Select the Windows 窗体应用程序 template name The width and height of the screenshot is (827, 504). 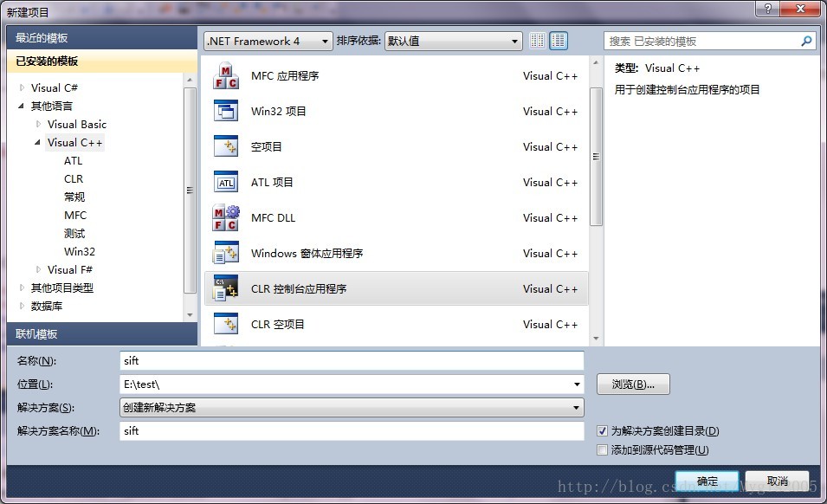307,254
